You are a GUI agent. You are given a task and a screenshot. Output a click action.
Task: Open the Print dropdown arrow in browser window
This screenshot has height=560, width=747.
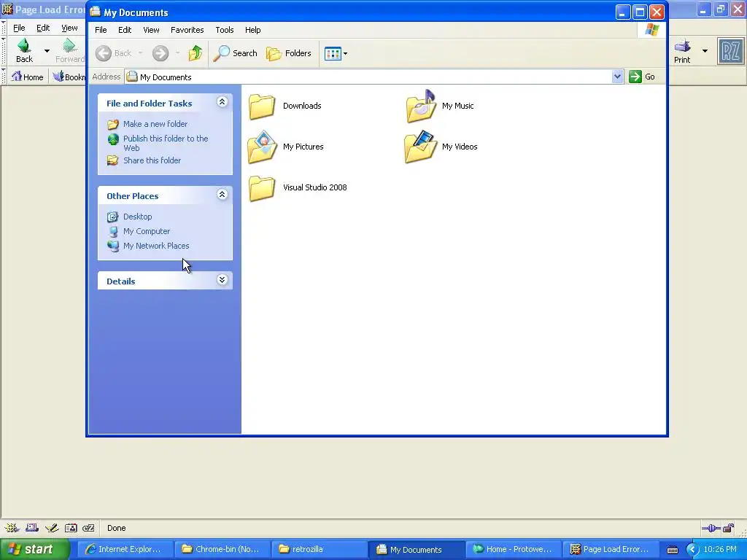tap(705, 50)
